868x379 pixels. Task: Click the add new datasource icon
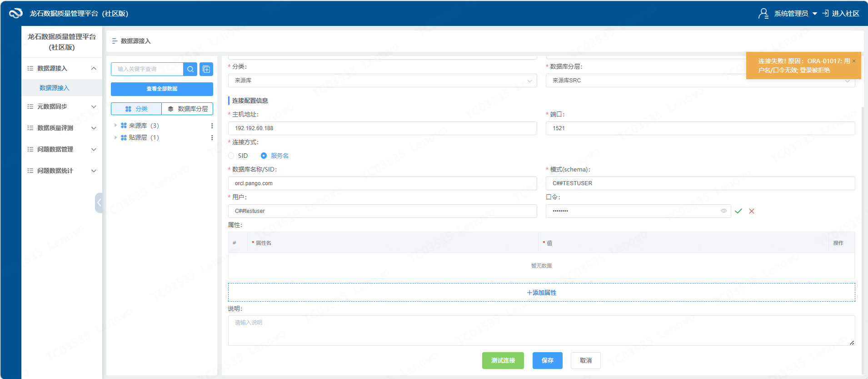(x=206, y=69)
